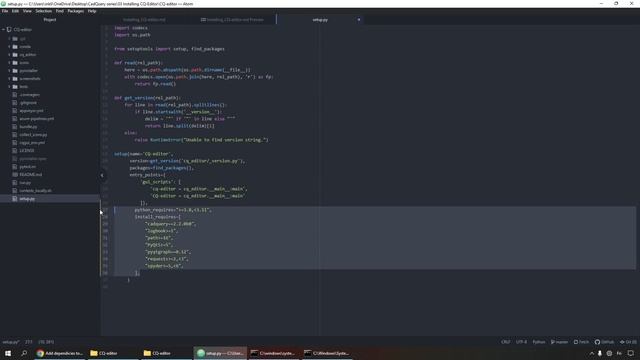This screenshot has height=360, width=640.
Task: Select setup.py in the tree view
Action: (x=50, y=199)
